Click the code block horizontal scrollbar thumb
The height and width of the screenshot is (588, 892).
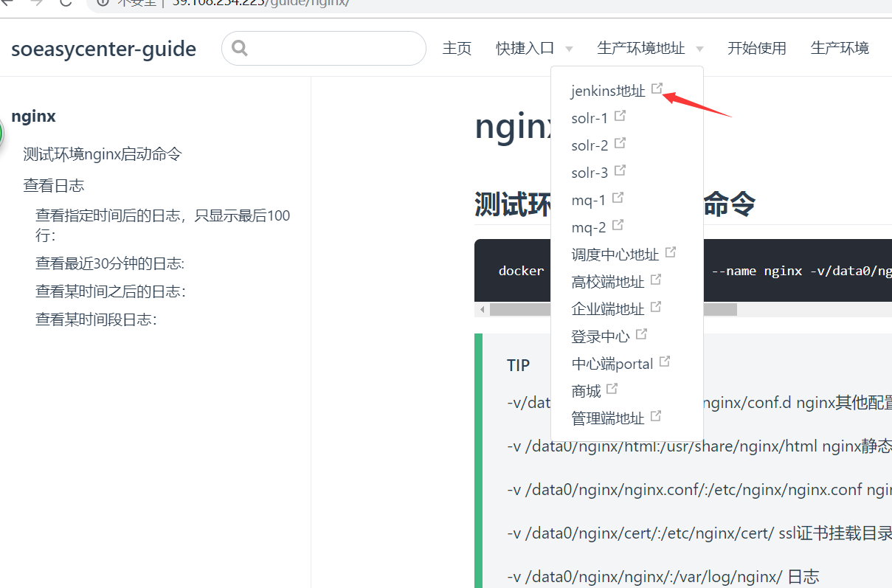pyautogui.click(x=613, y=309)
